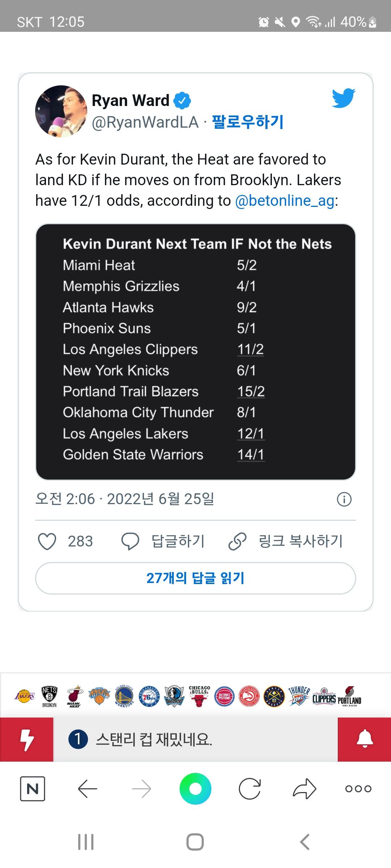Screen dimensions: 391x868
Task: Tap the green circle center button
Action: point(195,788)
